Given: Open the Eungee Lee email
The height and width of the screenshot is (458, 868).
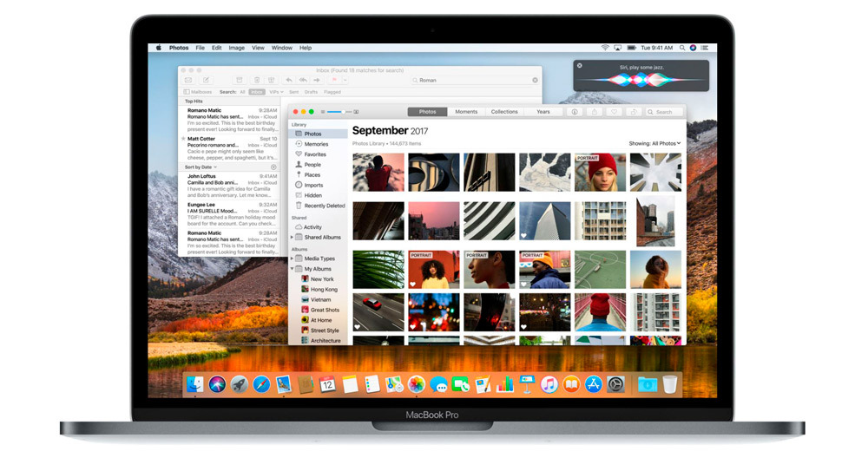Looking at the screenshot, I should (x=230, y=214).
